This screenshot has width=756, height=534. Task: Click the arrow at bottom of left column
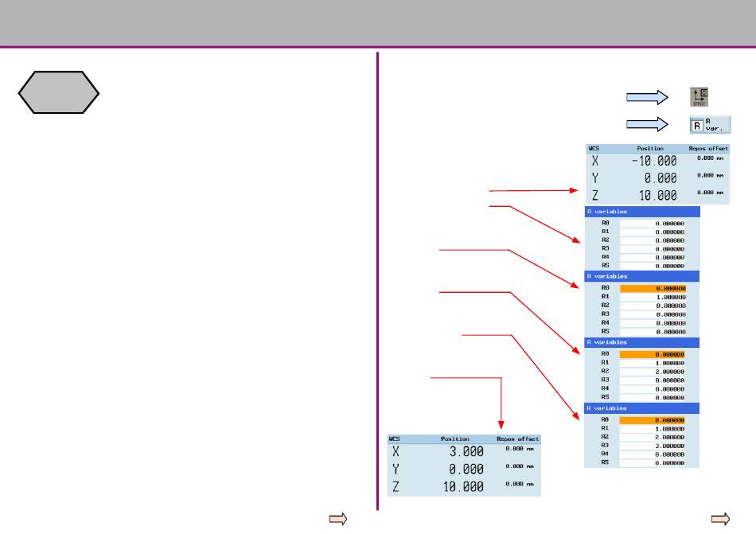pos(339,520)
